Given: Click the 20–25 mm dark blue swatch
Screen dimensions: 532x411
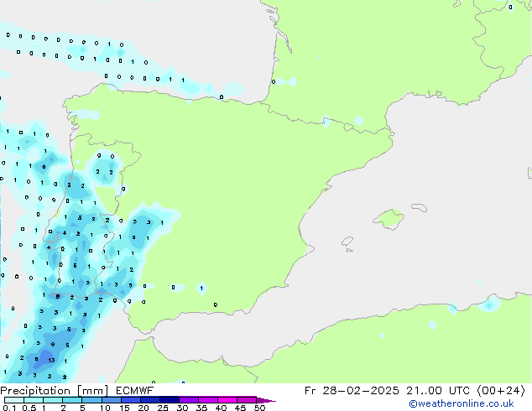Looking at the screenshot, I should [150, 400].
